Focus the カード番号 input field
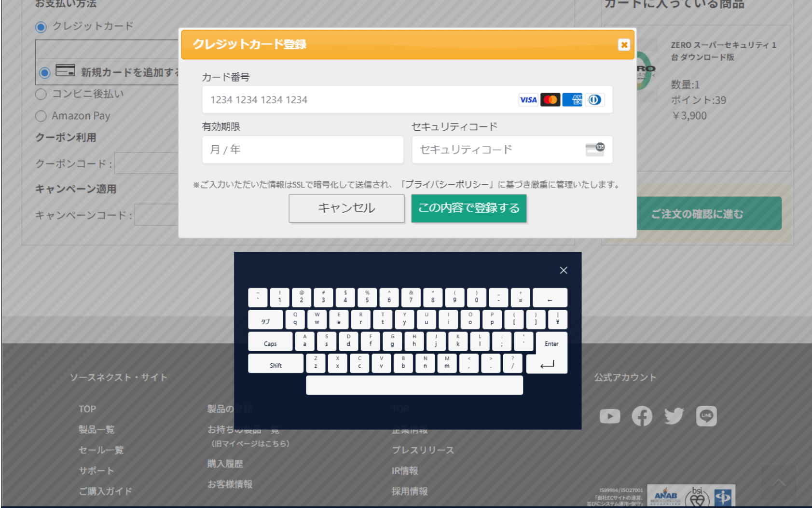The image size is (812, 508). [407, 100]
